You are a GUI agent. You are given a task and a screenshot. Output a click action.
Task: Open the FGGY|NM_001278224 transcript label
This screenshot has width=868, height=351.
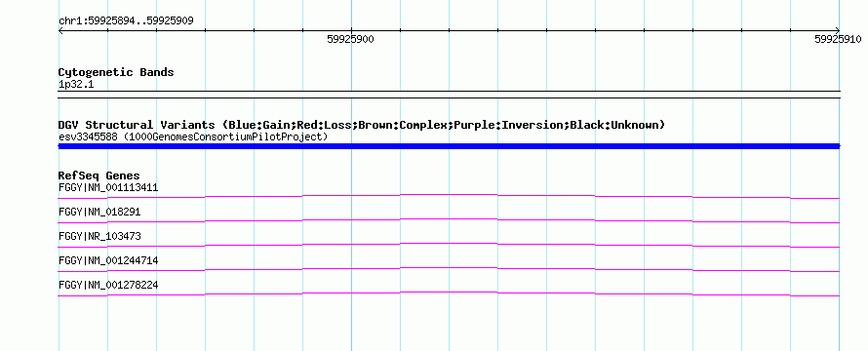(108, 285)
